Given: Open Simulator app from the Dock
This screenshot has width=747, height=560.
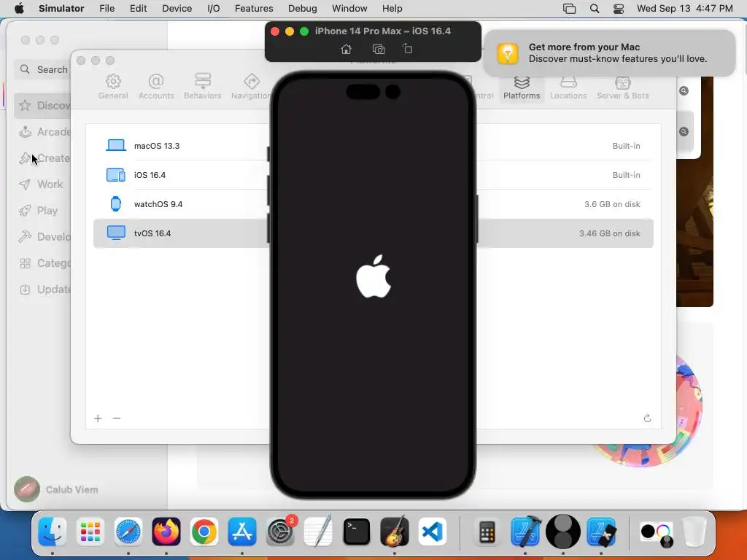Looking at the screenshot, I should tap(601, 532).
